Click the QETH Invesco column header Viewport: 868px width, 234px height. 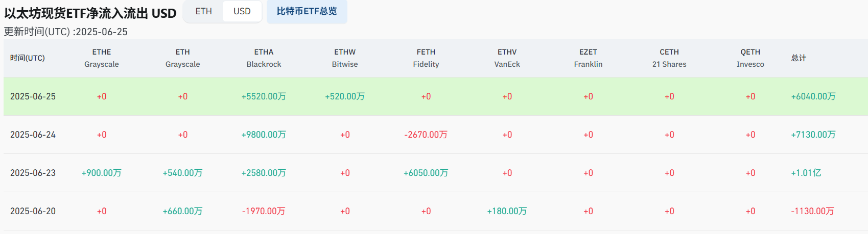tap(750, 58)
